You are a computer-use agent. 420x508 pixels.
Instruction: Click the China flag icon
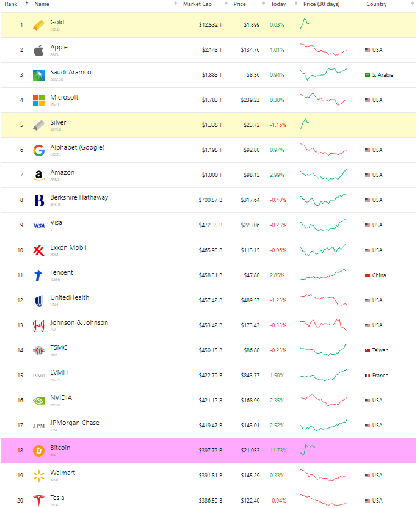tap(367, 275)
